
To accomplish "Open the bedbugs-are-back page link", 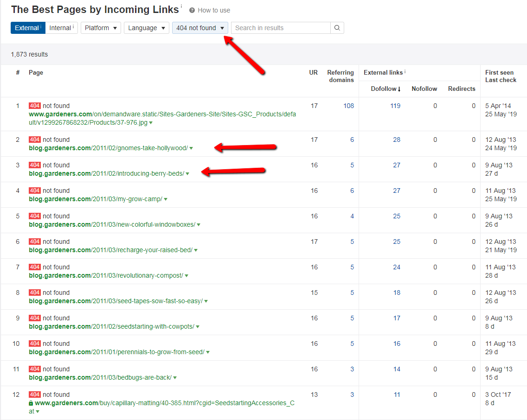I will [x=100, y=378].
